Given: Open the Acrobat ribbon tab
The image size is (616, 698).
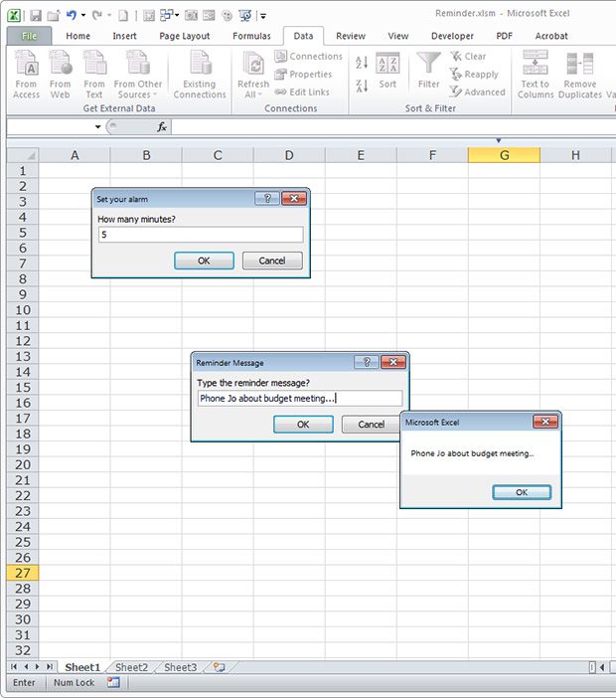Looking at the screenshot, I should [x=551, y=36].
